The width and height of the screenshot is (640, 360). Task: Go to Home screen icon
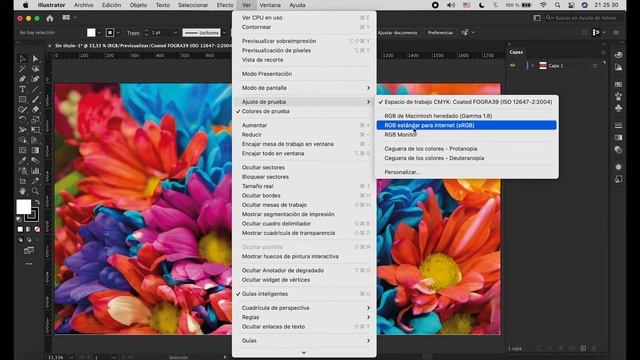pos(50,18)
